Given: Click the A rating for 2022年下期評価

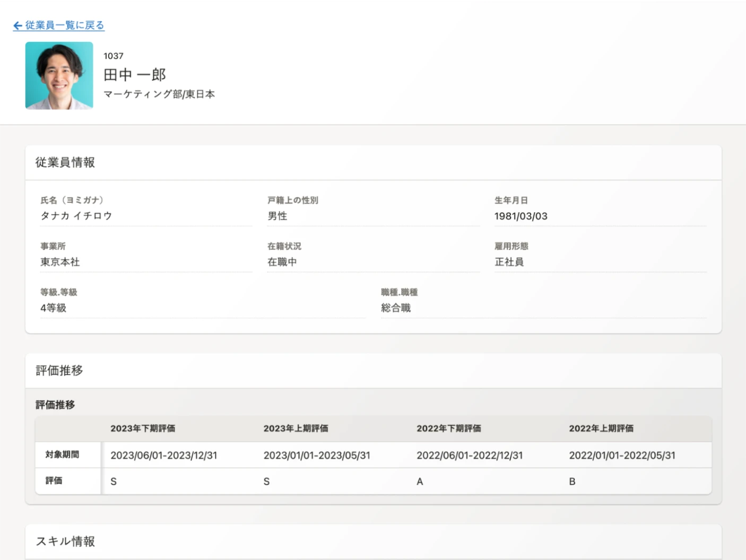Looking at the screenshot, I should (x=420, y=481).
